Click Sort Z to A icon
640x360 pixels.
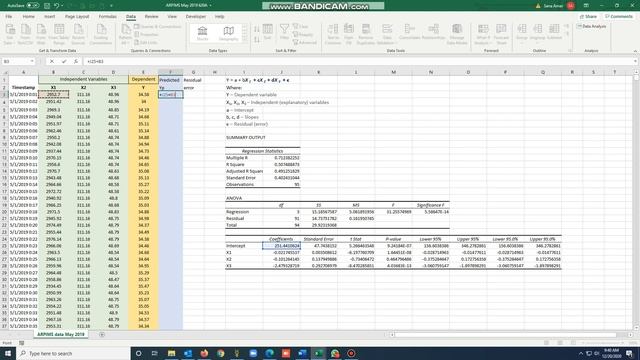(257, 40)
